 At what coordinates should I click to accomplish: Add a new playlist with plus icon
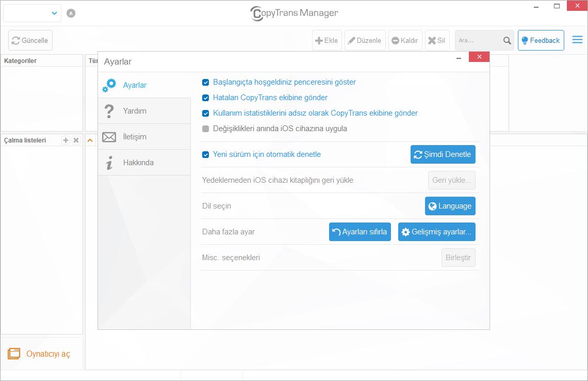(x=66, y=140)
